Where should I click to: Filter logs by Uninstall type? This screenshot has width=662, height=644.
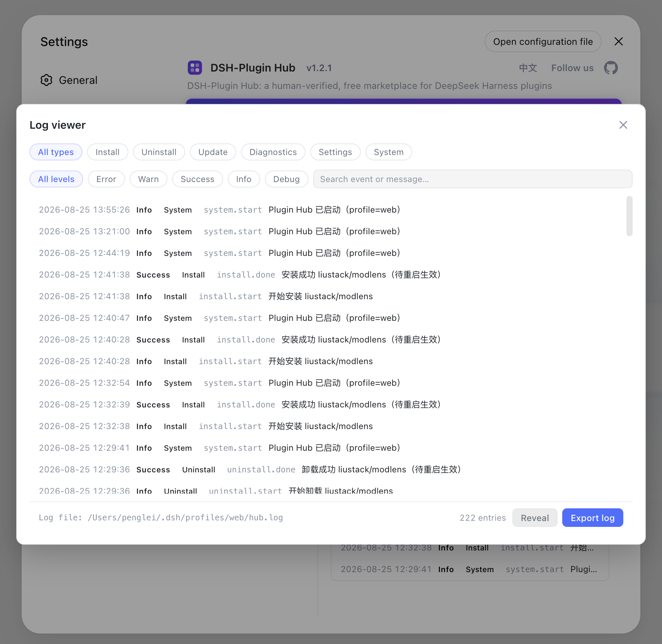tap(159, 152)
